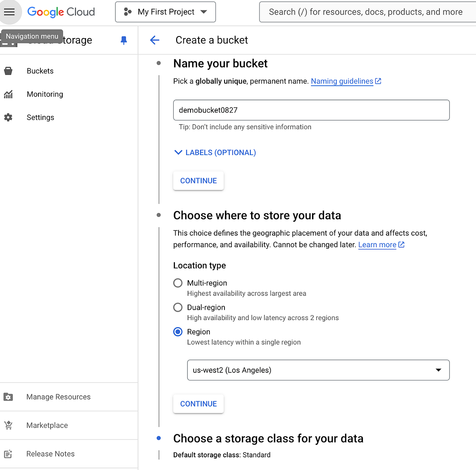This screenshot has height=470, width=476.
Task: Open the Naming guidelines link
Action: tap(342, 81)
